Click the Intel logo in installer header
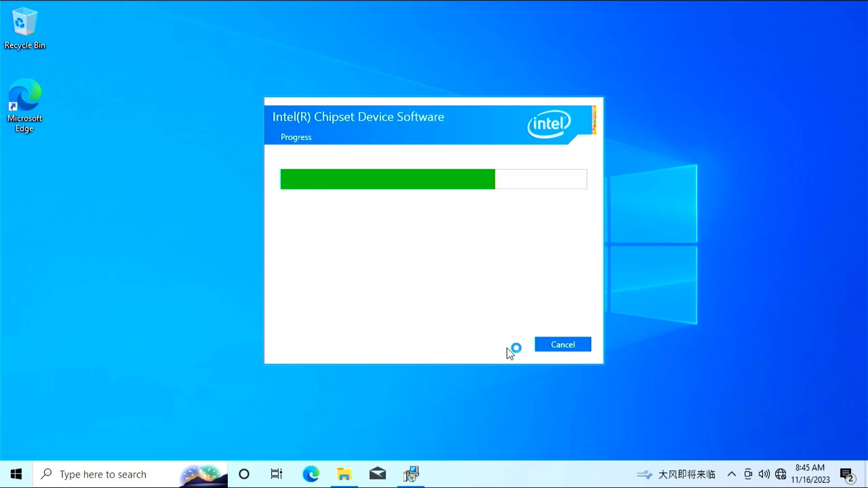 point(549,124)
